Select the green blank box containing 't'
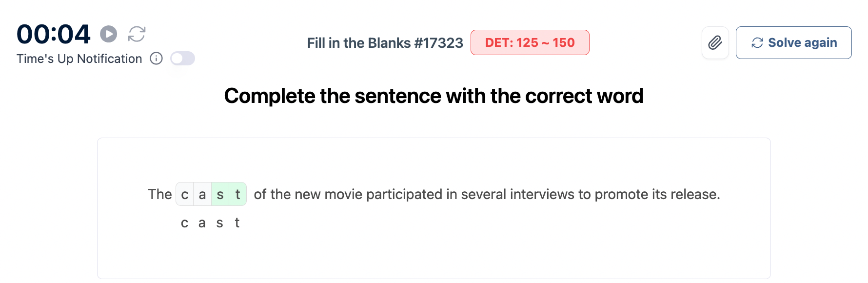Image resolution: width=868 pixels, height=283 pixels. click(x=237, y=194)
